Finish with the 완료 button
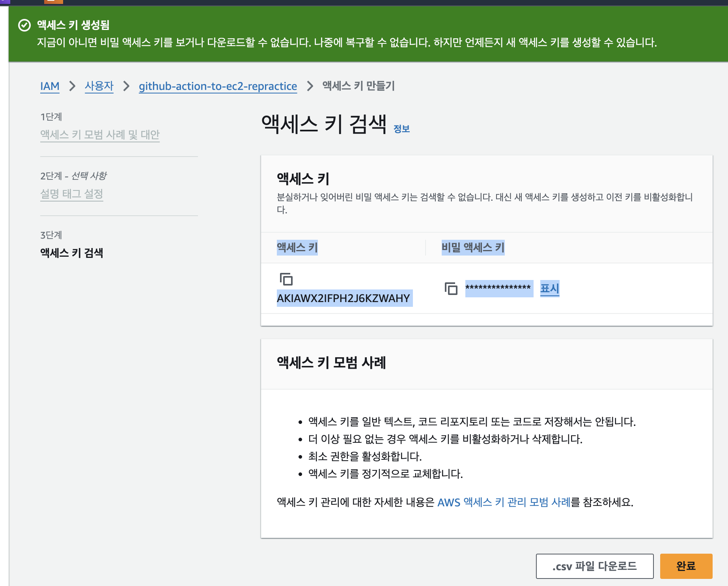This screenshot has height=586, width=728. point(686,566)
